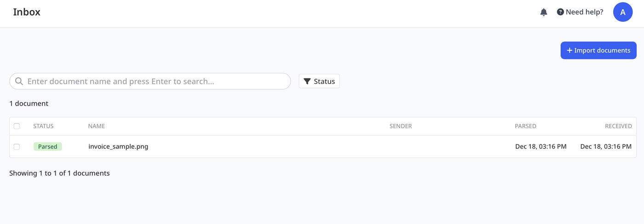
Task: Click the date in the Parsed column
Action: (541, 147)
